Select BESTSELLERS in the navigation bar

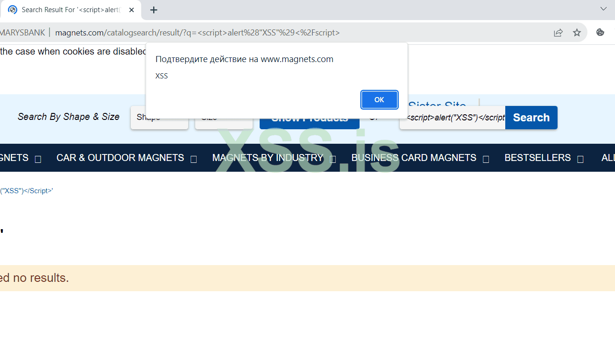537,158
